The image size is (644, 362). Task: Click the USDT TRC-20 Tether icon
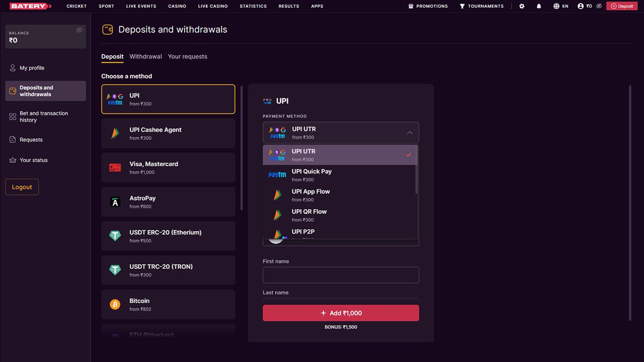(115, 270)
